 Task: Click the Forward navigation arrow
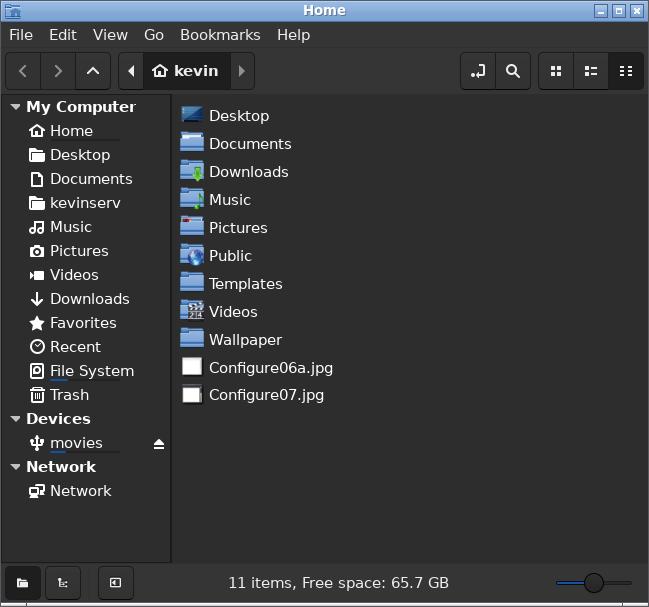point(58,71)
